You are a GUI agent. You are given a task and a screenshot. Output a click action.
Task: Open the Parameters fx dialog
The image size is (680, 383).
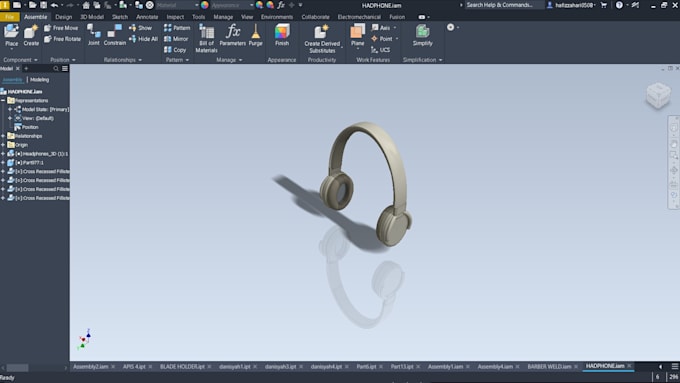coord(232,35)
